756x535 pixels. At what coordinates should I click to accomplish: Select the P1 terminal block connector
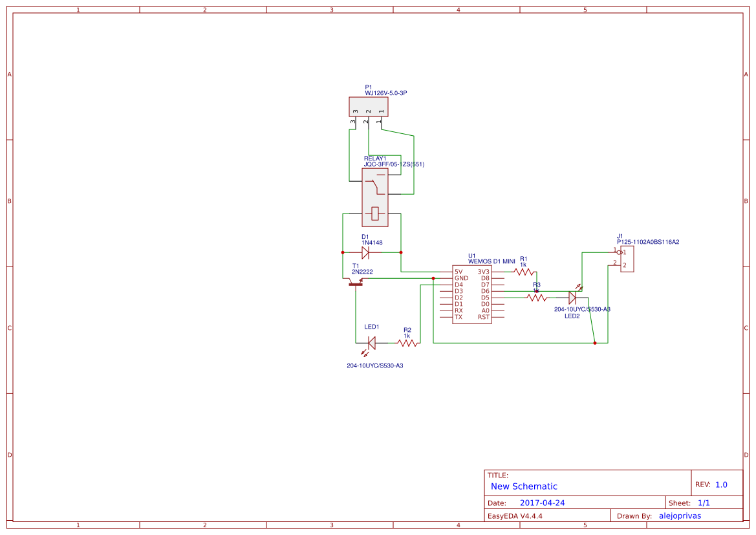369,107
